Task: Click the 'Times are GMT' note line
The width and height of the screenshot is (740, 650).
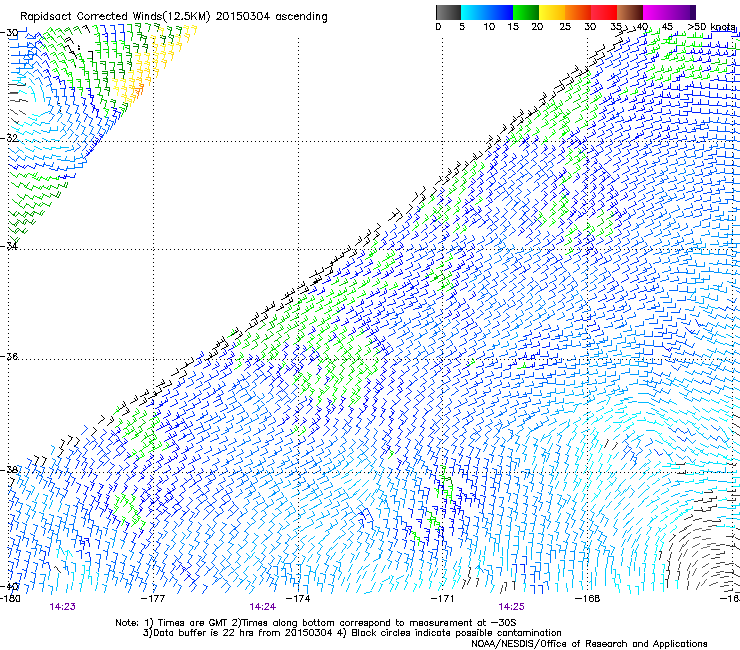Action: pyautogui.click(x=315, y=623)
